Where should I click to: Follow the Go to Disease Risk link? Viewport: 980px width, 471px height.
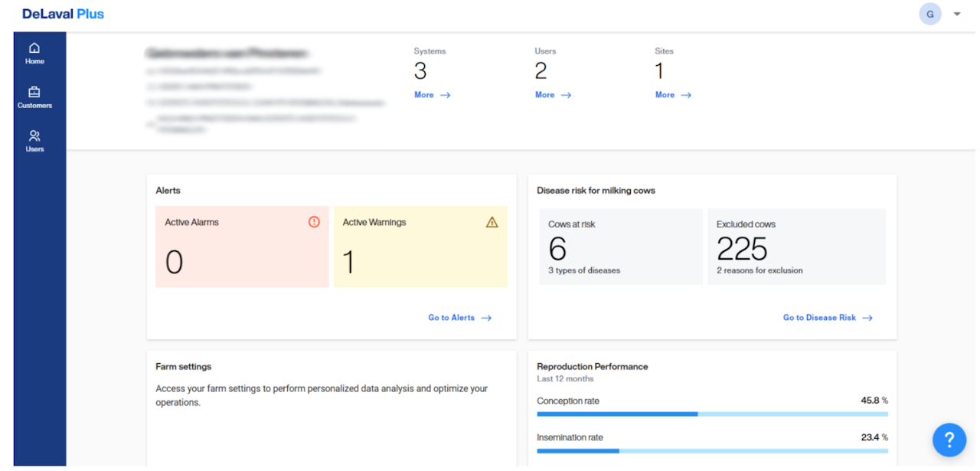827,318
